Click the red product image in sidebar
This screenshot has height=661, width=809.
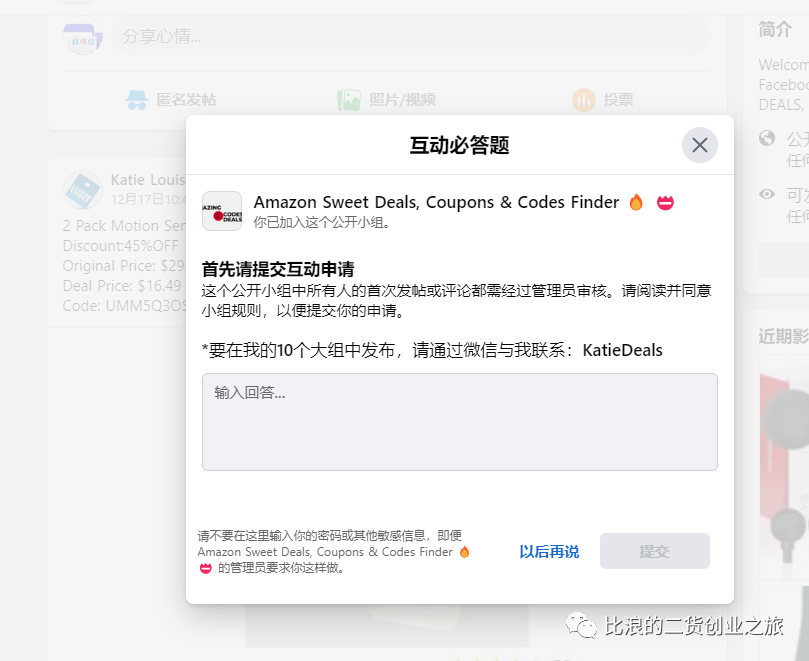point(784,467)
